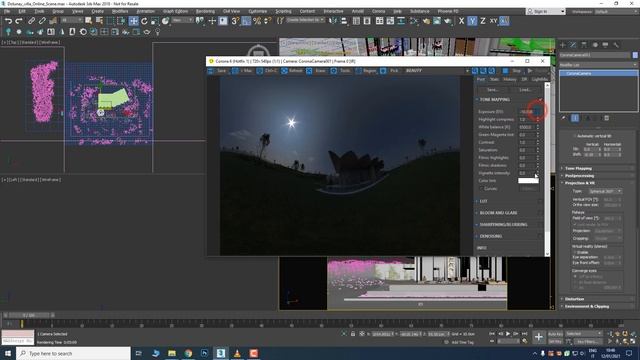Image resolution: width=640 pixels, height=360 pixels.
Task: Click the Color tint white swatch
Action: (528, 180)
